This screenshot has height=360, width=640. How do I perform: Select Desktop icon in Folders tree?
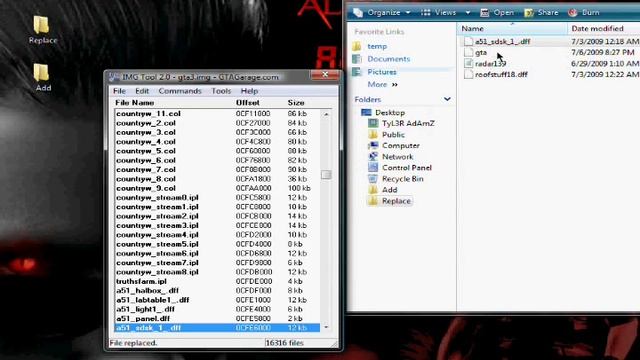pyautogui.click(x=366, y=112)
